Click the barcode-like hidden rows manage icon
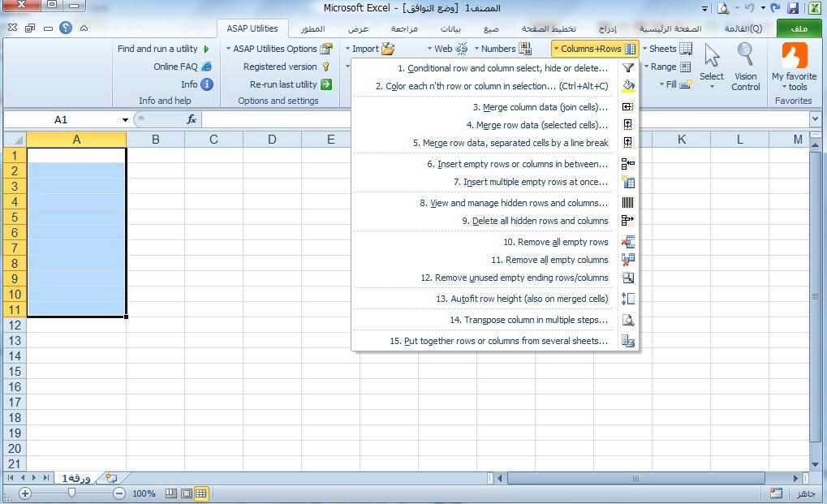Screen dimensions: 827x504 tap(627, 203)
